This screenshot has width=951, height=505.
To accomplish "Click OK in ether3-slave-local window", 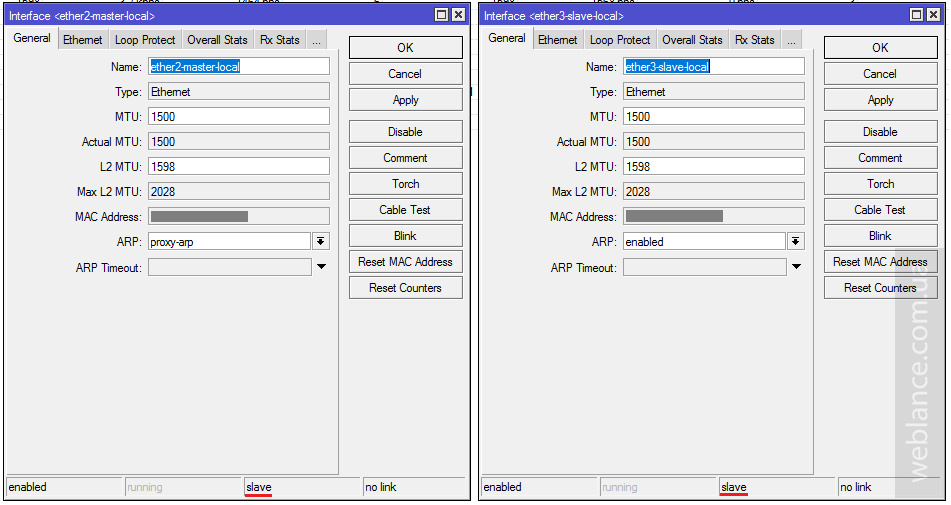I will point(880,48).
